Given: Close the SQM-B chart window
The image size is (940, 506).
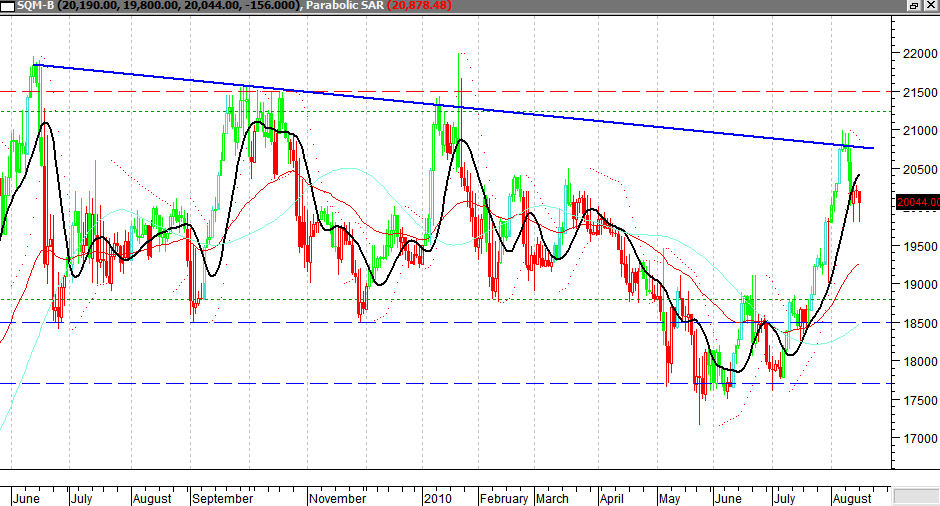Looking at the screenshot, I should pos(929,6).
